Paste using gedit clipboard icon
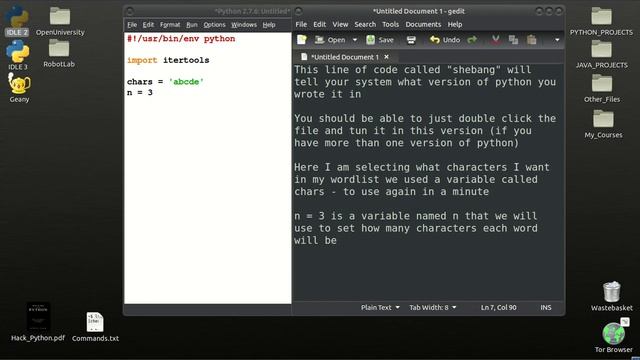Screen dimensions: 640x360 pyautogui.click(x=531, y=40)
